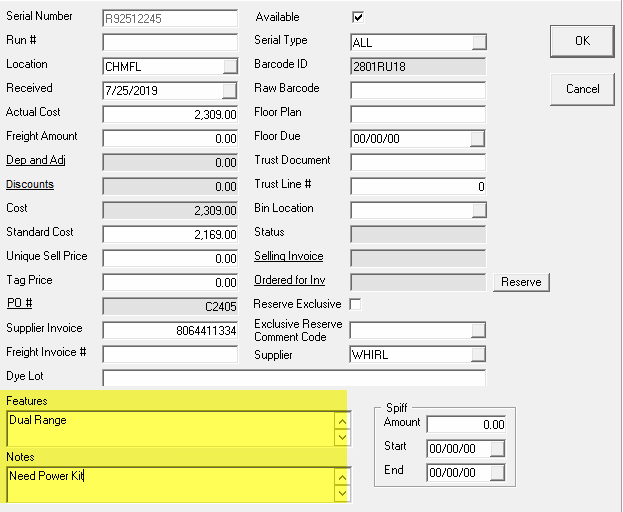Uncheck the Available checkbox
Image resolution: width=623 pixels, height=512 pixels.
358,17
